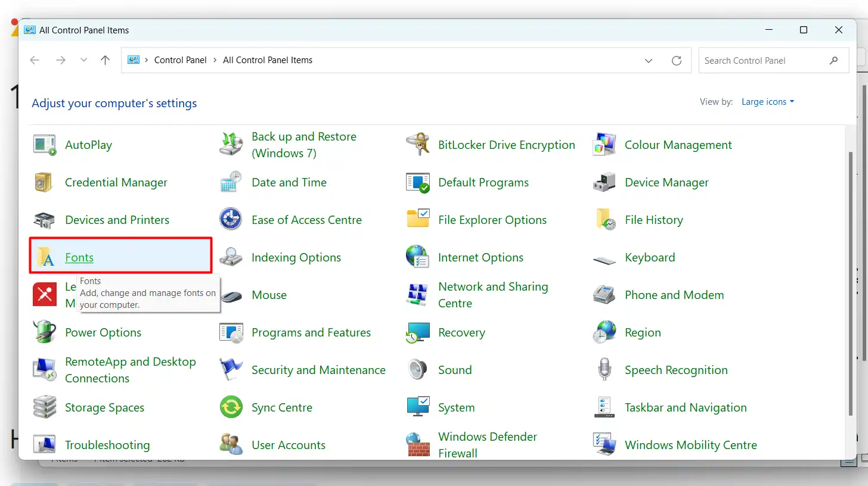Screen dimensions: 868x486
Task: Open Programs and Features icon
Action: pos(231,332)
